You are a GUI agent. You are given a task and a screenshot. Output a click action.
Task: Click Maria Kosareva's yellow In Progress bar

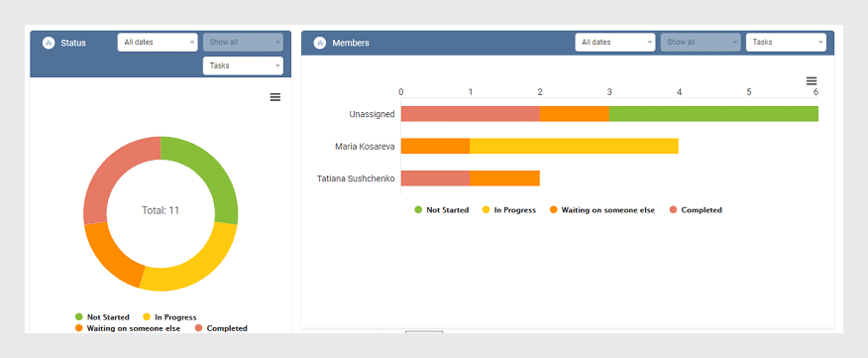(574, 147)
